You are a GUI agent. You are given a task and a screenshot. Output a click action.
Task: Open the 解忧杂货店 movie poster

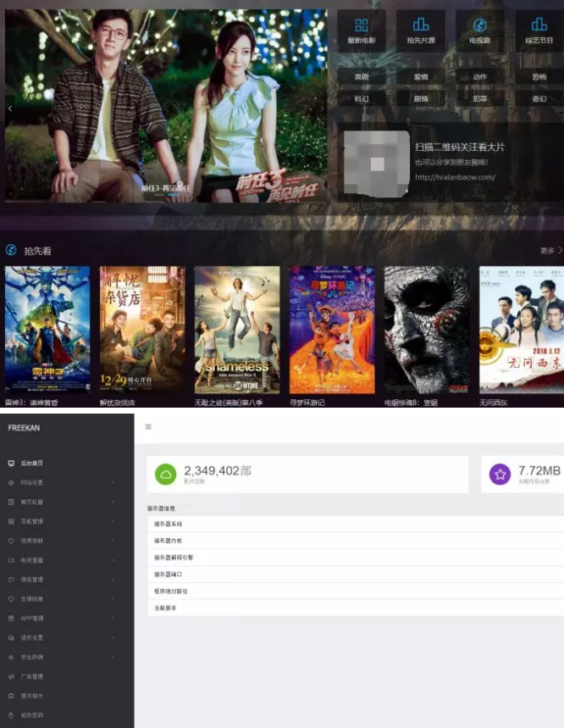[142, 330]
